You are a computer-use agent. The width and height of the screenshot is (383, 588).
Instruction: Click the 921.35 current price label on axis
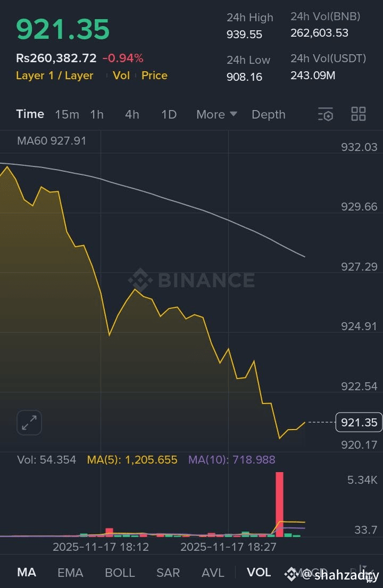(x=359, y=422)
